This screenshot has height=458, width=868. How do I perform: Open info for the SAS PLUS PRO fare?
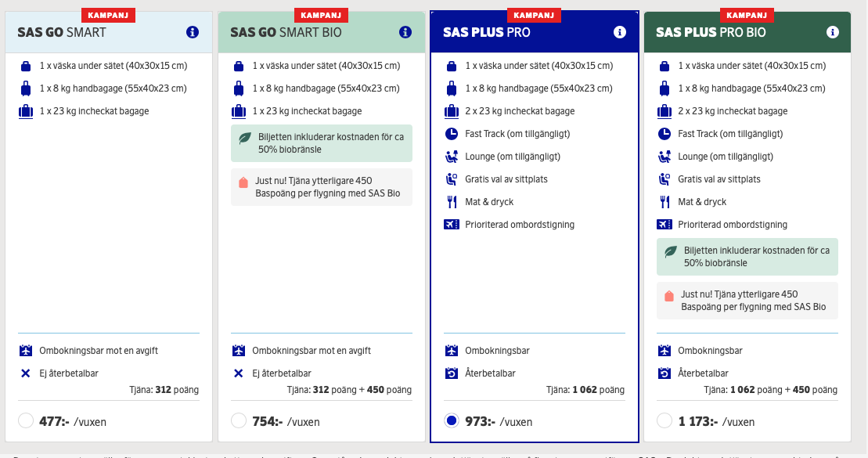tap(619, 32)
